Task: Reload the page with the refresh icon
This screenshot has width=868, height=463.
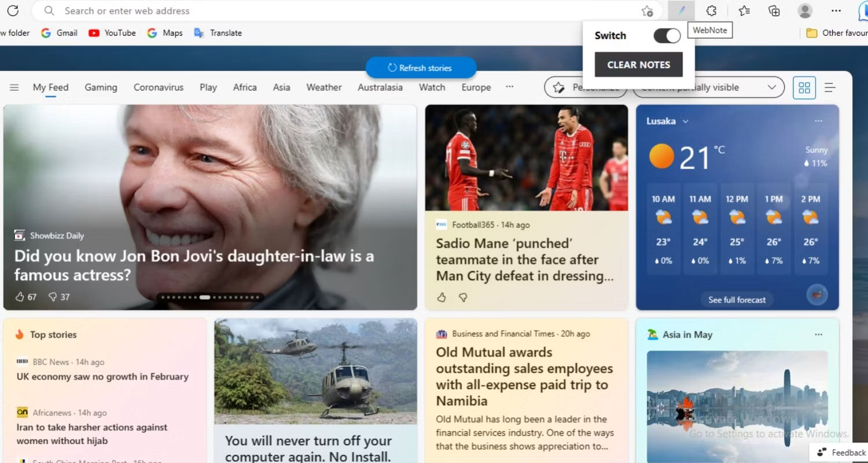Action: (13, 10)
